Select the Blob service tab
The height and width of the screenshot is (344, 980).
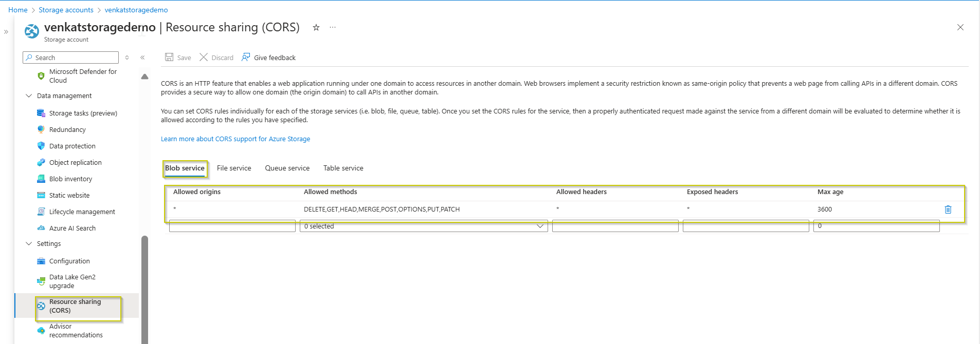click(x=185, y=168)
